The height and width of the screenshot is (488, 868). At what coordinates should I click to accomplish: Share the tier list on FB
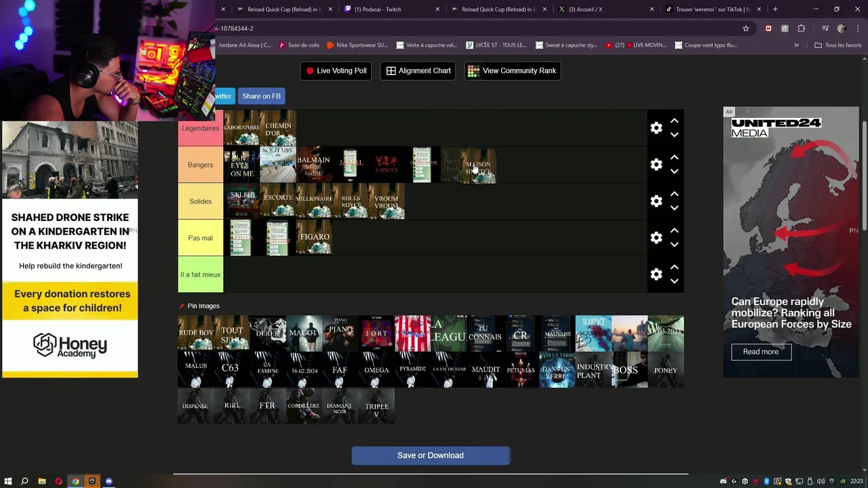coord(261,96)
